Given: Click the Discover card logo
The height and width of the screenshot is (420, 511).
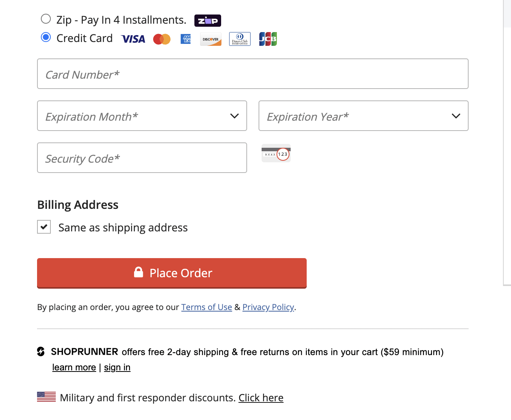Looking at the screenshot, I should 210,39.
